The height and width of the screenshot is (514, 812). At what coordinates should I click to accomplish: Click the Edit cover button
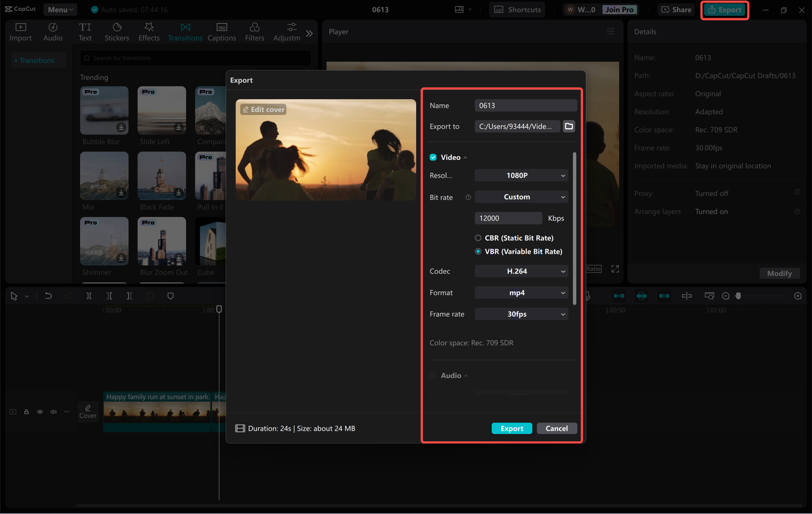point(263,109)
